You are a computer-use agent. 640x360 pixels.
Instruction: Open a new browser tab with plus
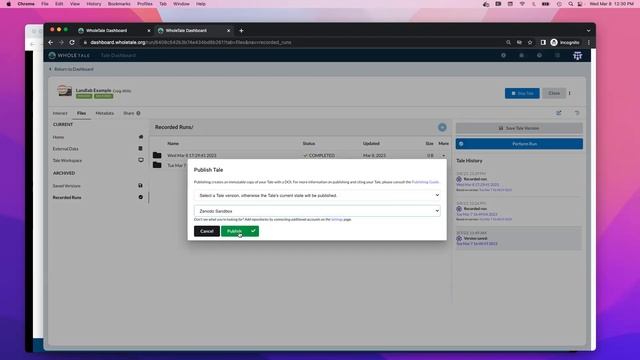coord(241,31)
